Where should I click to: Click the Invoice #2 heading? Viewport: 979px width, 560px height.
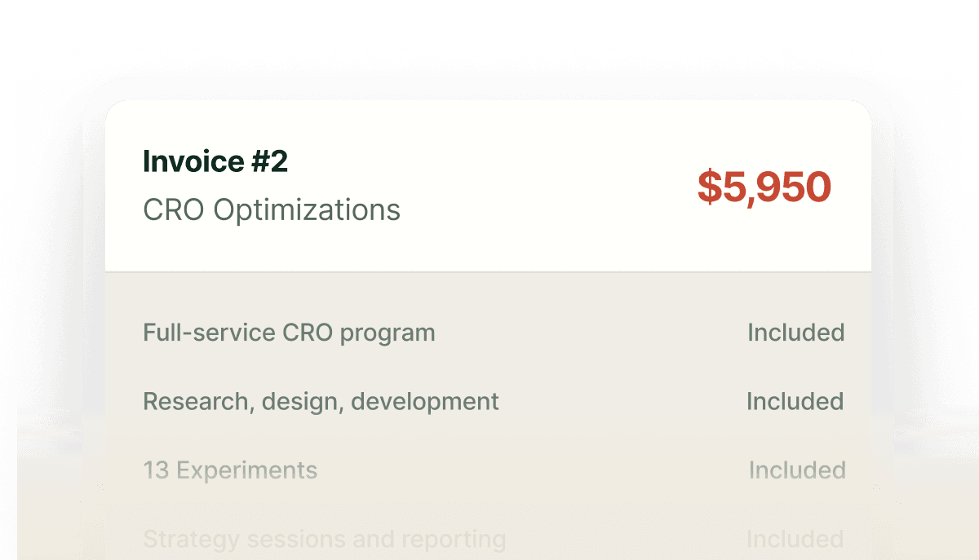tap(215, 161)
